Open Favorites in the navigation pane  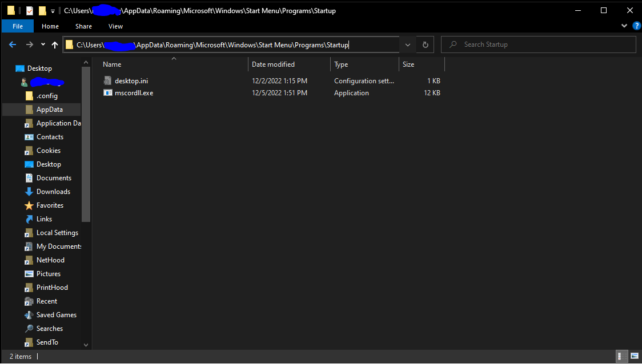click(x=50, y=205)
